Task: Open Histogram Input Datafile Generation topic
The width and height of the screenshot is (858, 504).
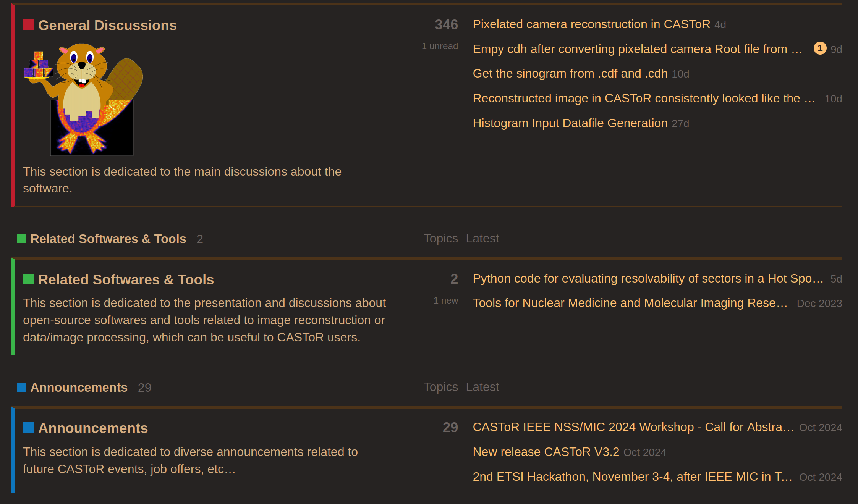Action: (x=570, y=123)
